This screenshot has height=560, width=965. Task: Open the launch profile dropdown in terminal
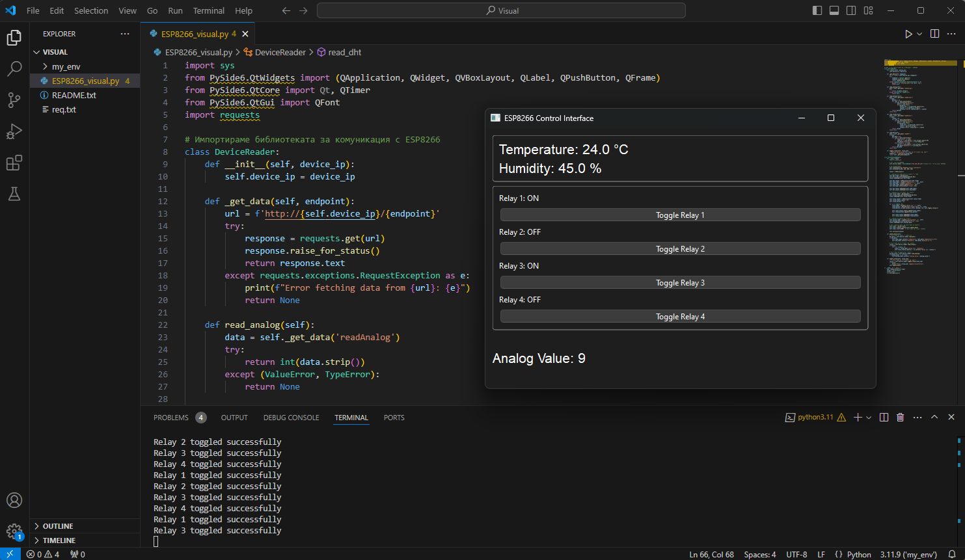click(x=869, y=418)
